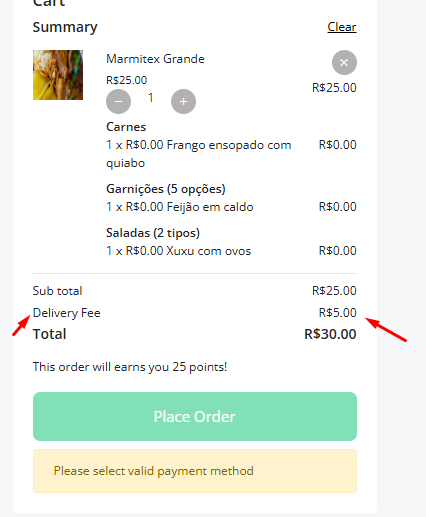Image resolution: width=426 pixels, height=517 pixels.
Task: Increase Marmitex Grande quantity with plus
Action: (183, 101)
